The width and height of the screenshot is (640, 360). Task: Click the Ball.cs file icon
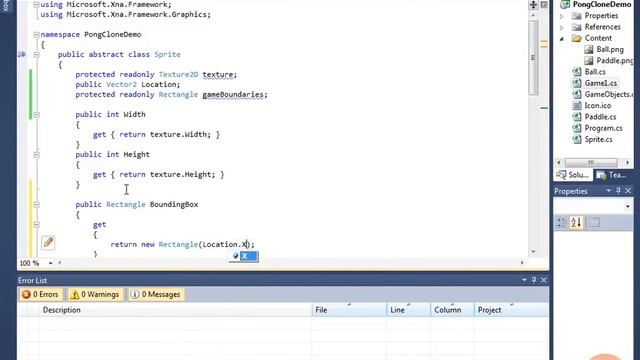tap(576, 72)
